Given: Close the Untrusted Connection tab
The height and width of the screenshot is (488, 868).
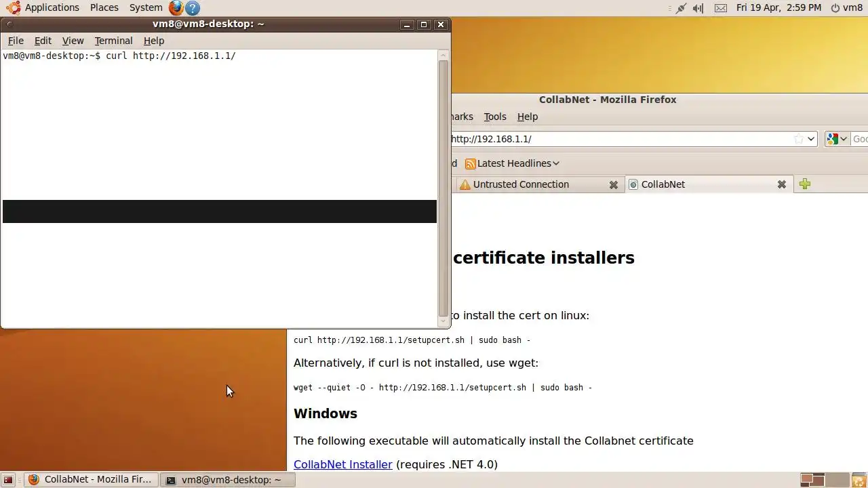Looking at the screenshot, I should 614,184.
